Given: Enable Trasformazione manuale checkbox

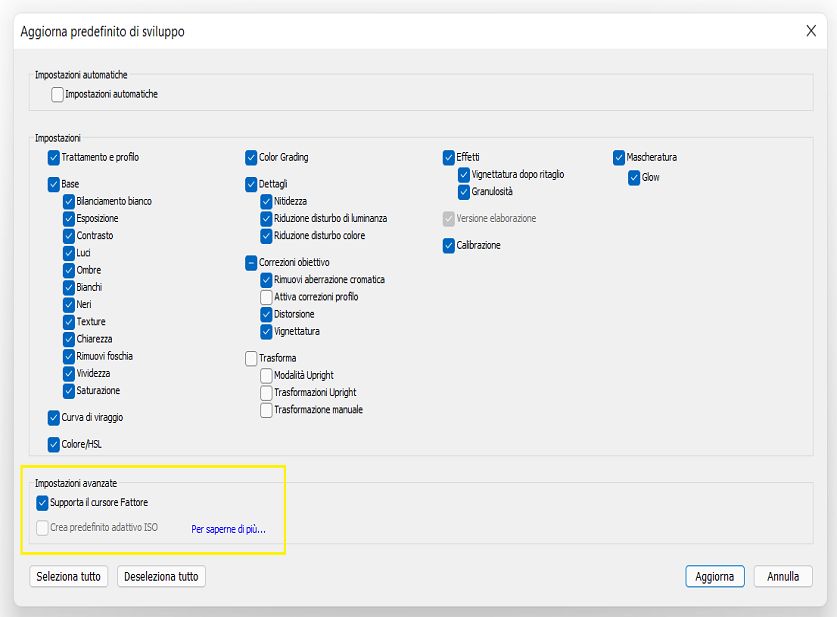Looking at the screenshot, I should [x=267, y=410].
